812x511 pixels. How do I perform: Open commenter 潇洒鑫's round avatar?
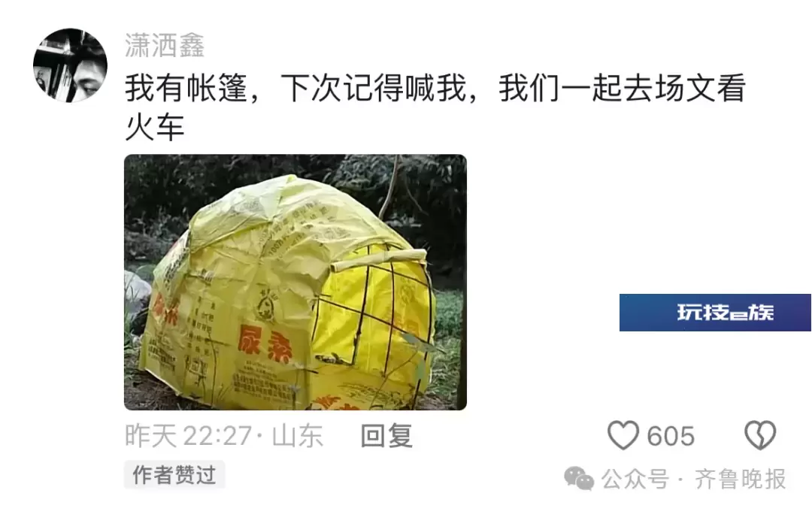click(x=71, y=65)
